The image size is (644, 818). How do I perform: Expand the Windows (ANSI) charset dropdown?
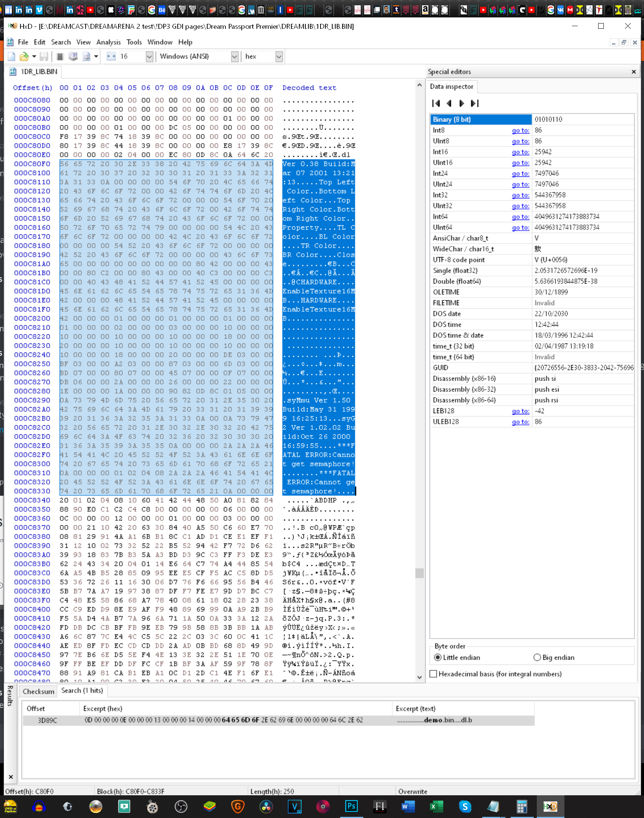pyautogui.click(x=234, y=56)
